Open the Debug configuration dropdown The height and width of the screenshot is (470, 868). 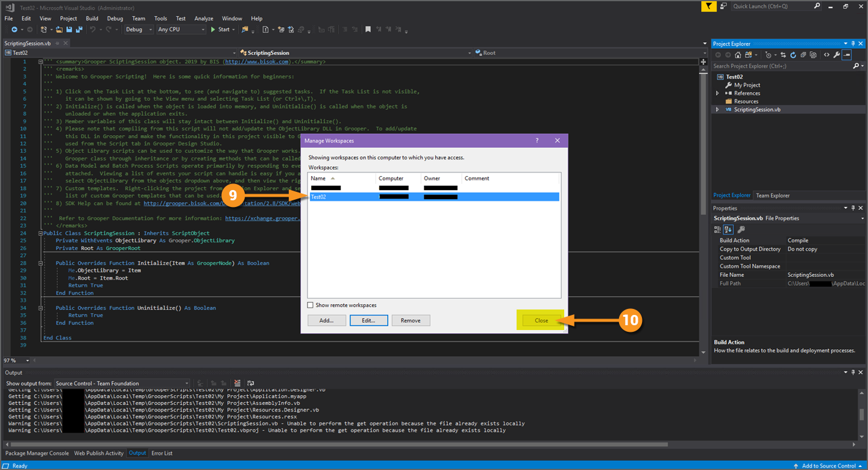click(138, 29)
